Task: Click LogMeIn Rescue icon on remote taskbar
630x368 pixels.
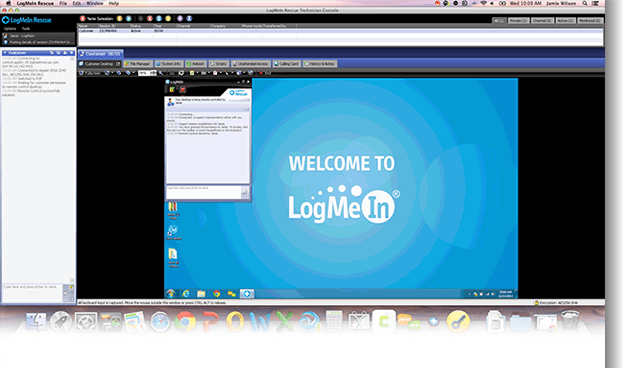Action: [x=247, y=294]
